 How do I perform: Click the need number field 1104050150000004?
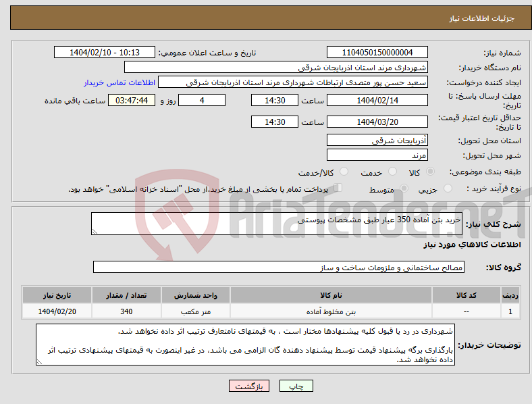click(377, 52)
